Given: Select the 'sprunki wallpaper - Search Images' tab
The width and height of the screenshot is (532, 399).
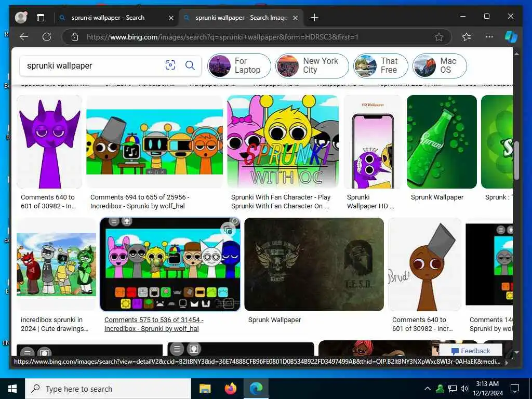Looking at the screenshot, I should click(241, 18).
